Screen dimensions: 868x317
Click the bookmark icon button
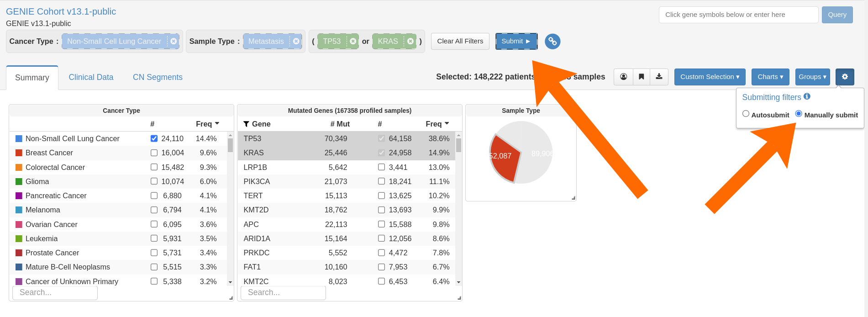click(x=642, y=77)
